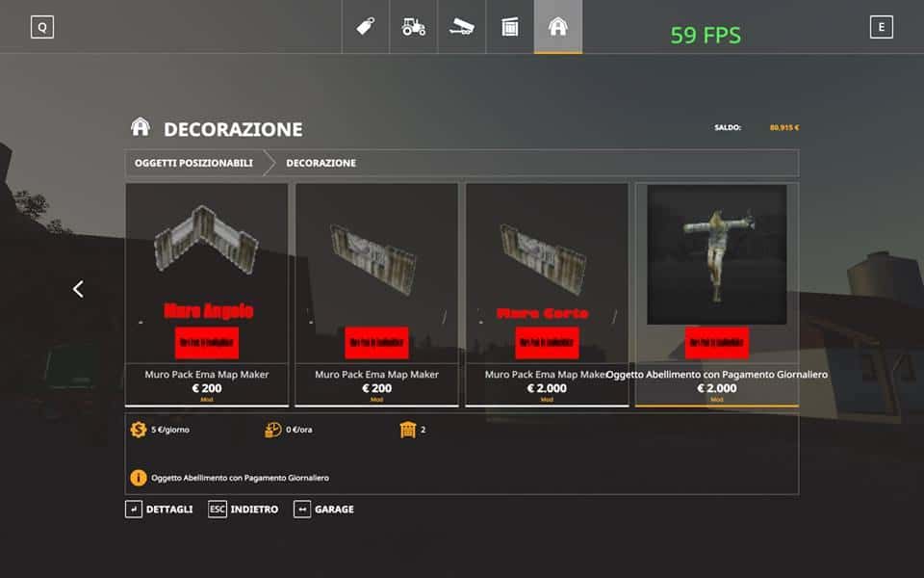Click the Decorazione header barn icon
The image size is (924, 578).
[x=141, y=127]
